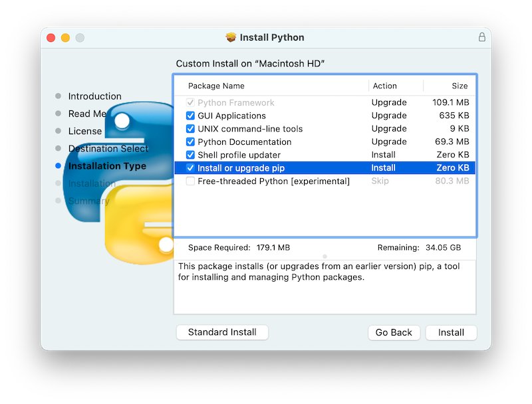Click the package box icon beside Install Python

click(231, 37)
